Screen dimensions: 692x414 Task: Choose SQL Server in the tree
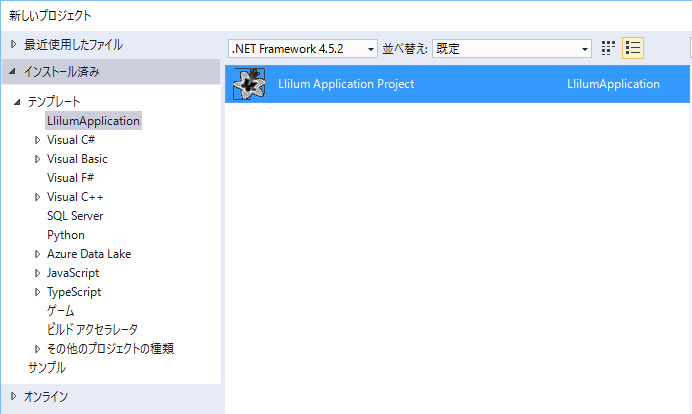point(75,216)
